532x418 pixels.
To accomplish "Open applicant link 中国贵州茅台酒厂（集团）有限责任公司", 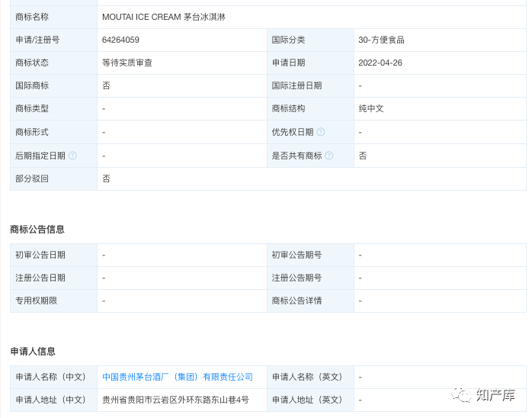I will click(178, 377).
